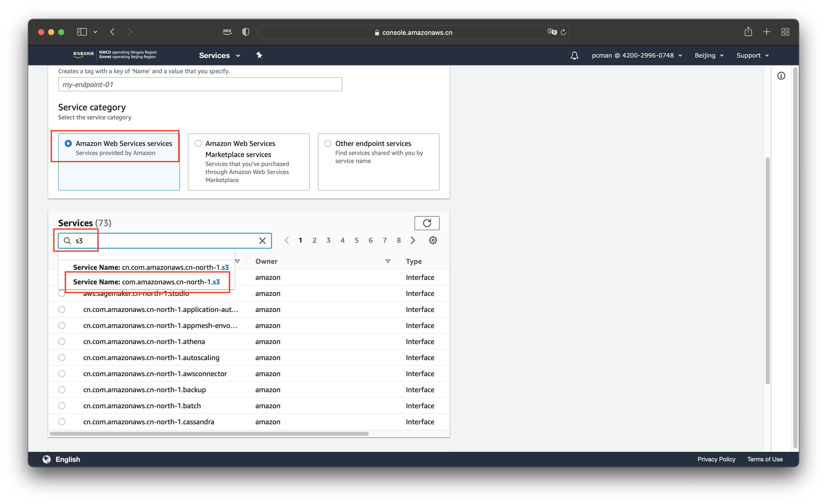Open the table preferences gear
Image resolution: width=827 pixels, height=504 pixels.
tap(433, 240)
